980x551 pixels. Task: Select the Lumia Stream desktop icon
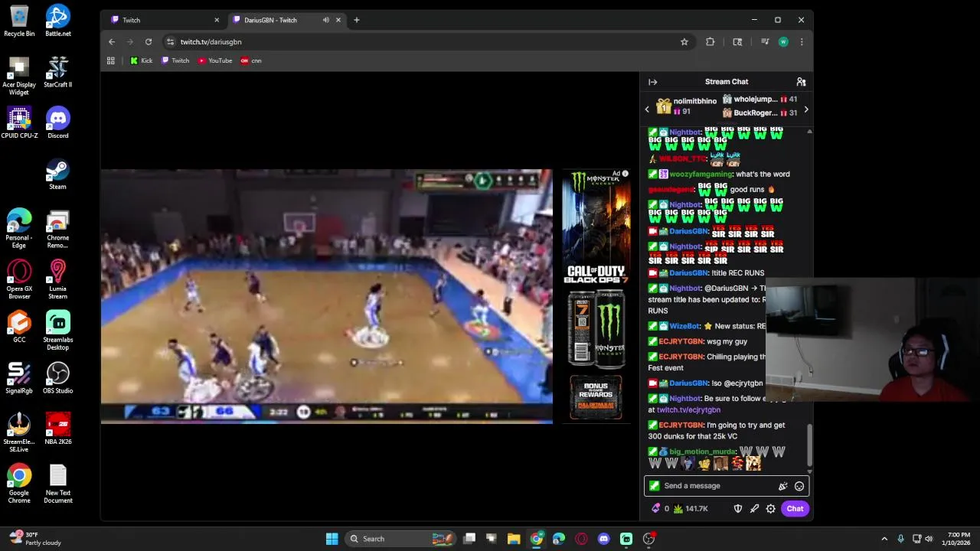(58, 279)
